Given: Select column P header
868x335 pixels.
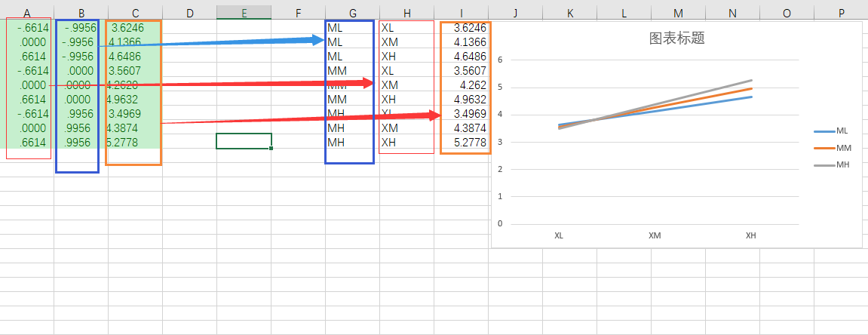Looking at the screenshot, I should click(840, 13).
